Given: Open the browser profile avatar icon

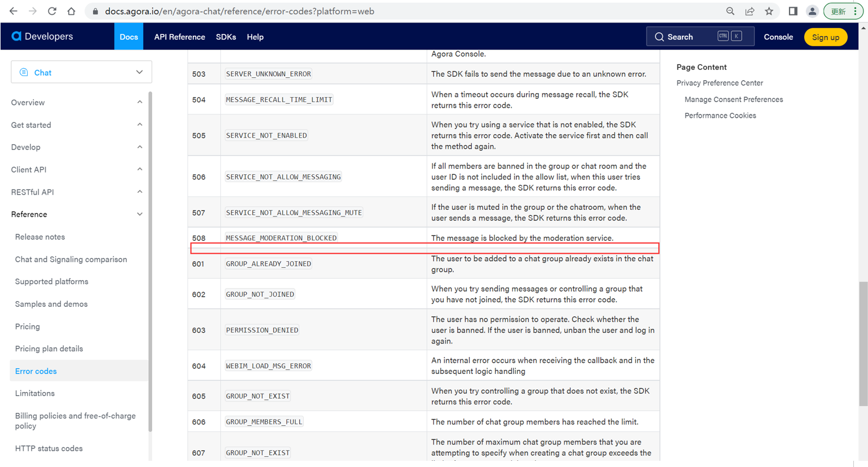Looking at the screenshot, I should pyautogui.click(x=812, y=11).
